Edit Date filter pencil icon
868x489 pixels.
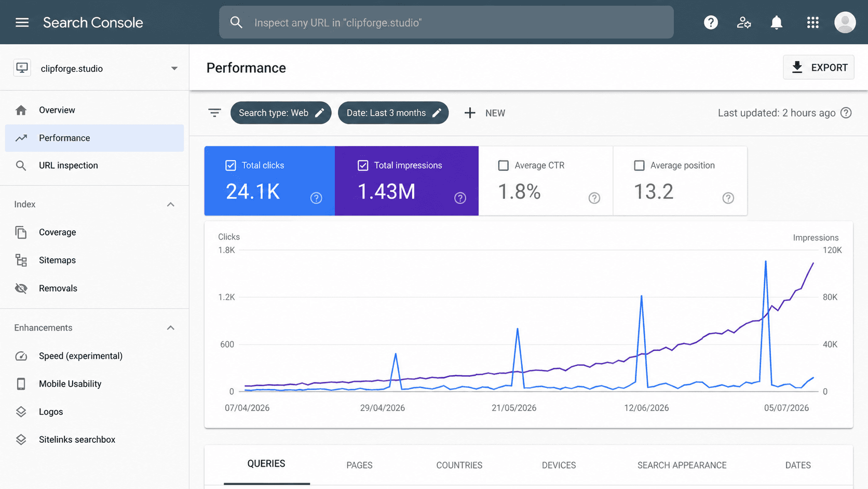tap(437, 113)
